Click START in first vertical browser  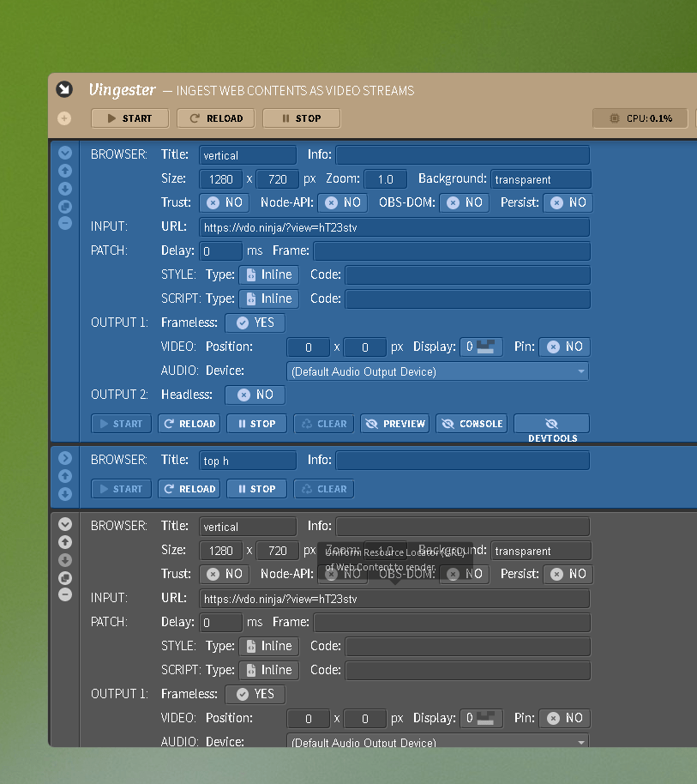(x=122, y=424)
